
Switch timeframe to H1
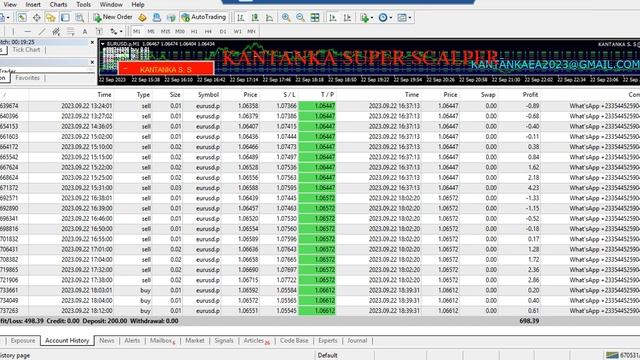(194, 31)
